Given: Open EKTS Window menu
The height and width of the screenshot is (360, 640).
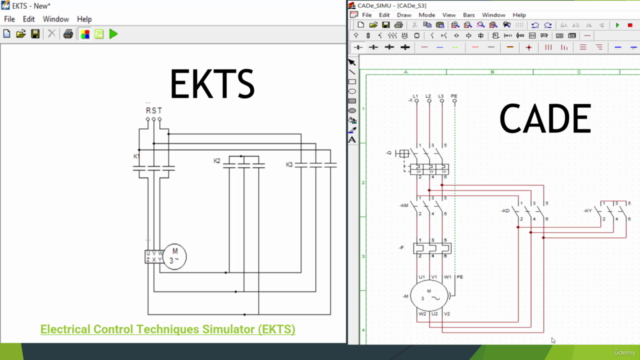Looking at the screenshot, I should 56,19.
